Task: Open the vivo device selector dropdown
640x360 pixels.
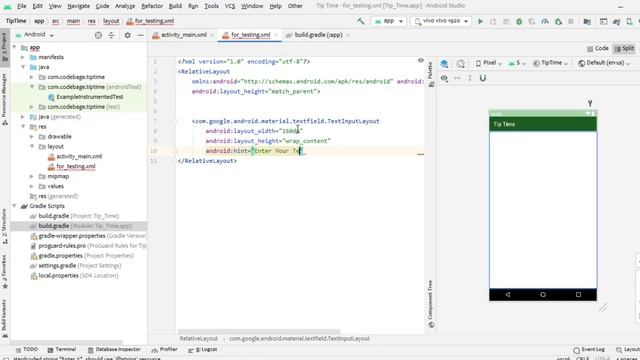Action: 441,21
